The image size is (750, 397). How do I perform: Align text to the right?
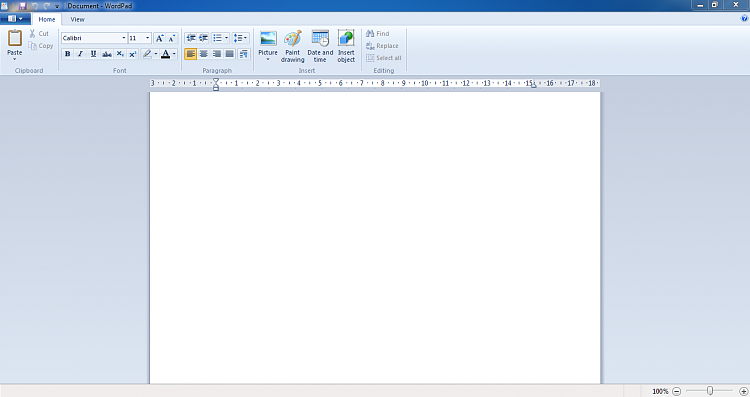coord(217,54)
